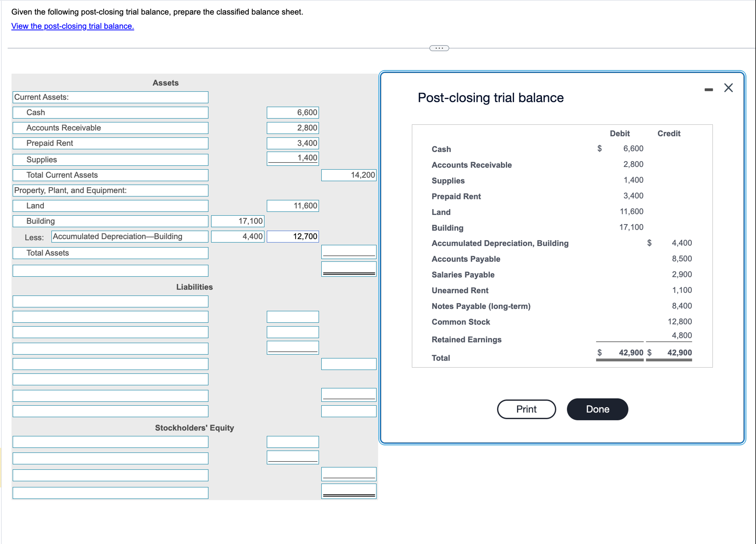Select the Current Assets label field
This screenshot has height=544, width=756.
(111, 97)
